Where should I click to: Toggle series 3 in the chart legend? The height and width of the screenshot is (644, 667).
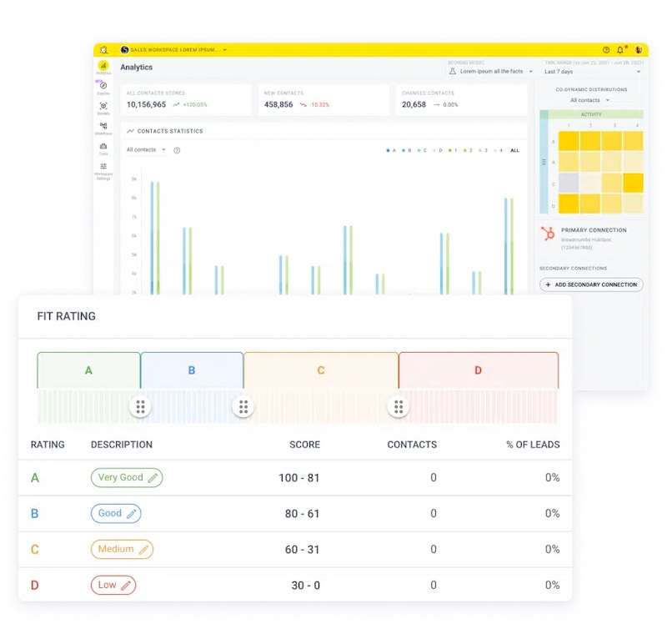(x=484, y=150)
